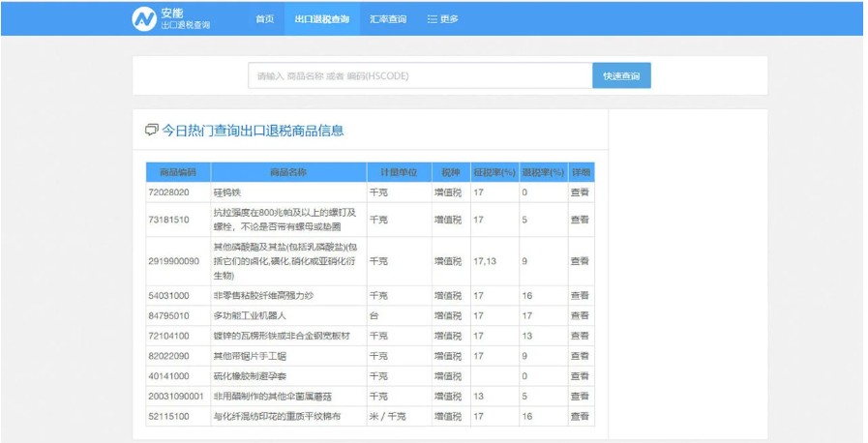Select product code 54031000
868x443 pixels.
click(168, 296)
